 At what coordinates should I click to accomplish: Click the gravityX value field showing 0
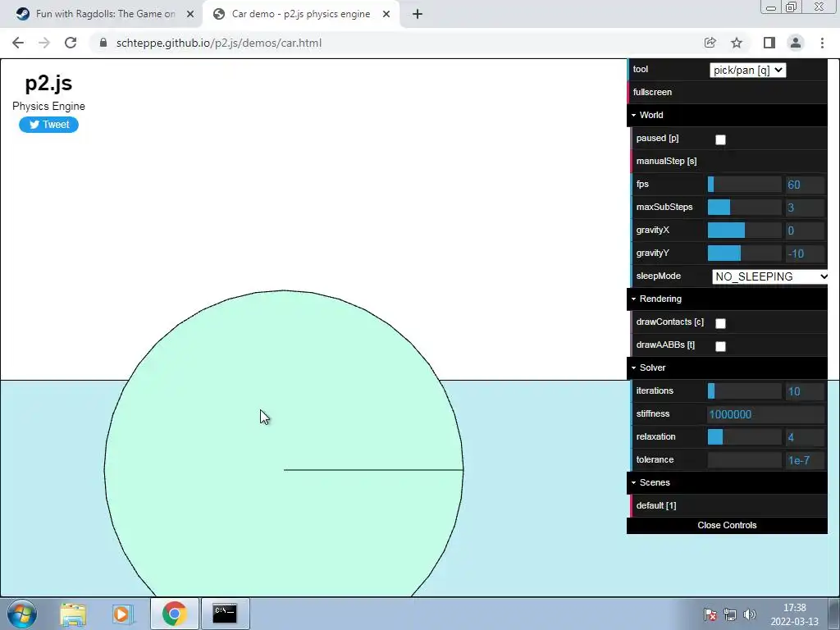coord(805,231)
